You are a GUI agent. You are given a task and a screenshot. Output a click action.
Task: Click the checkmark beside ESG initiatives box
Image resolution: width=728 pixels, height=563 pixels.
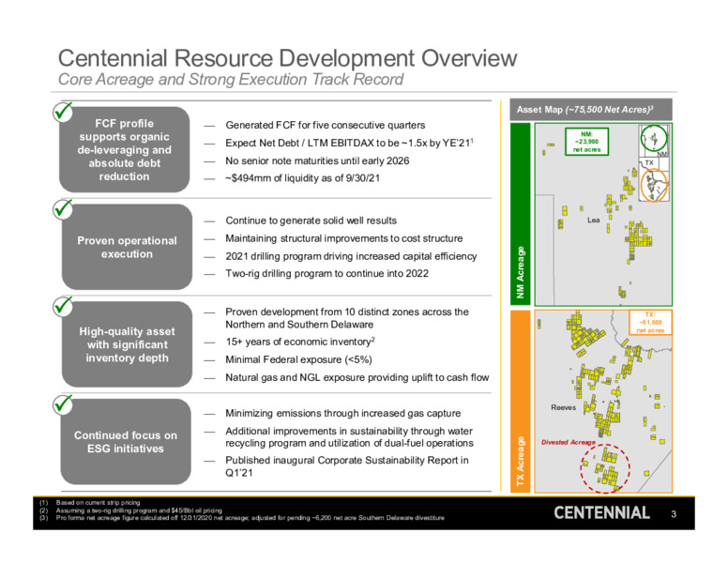[63, 404]
